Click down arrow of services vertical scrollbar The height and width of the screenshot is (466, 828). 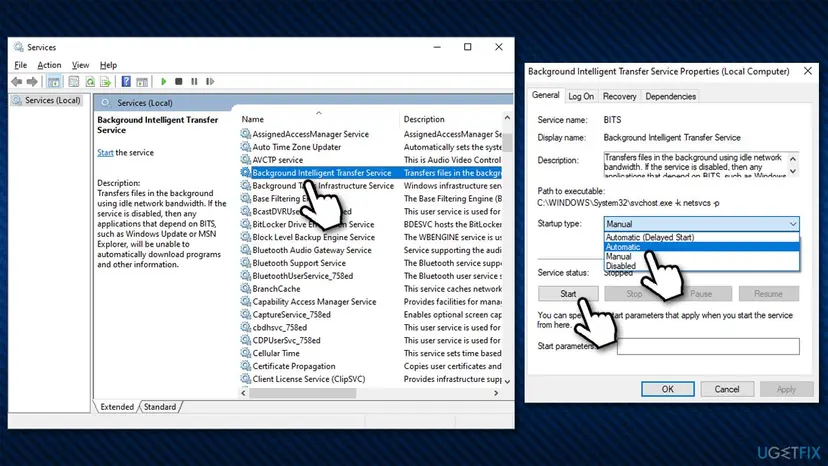507,380
